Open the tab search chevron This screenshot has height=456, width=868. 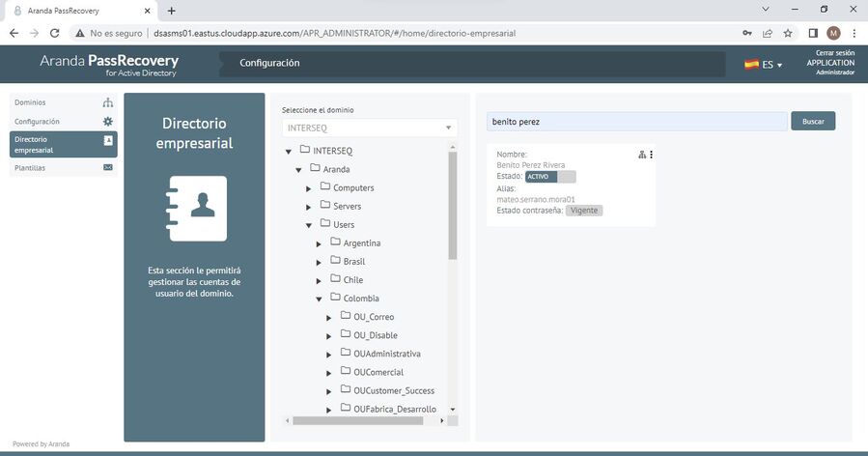[766, 10]
